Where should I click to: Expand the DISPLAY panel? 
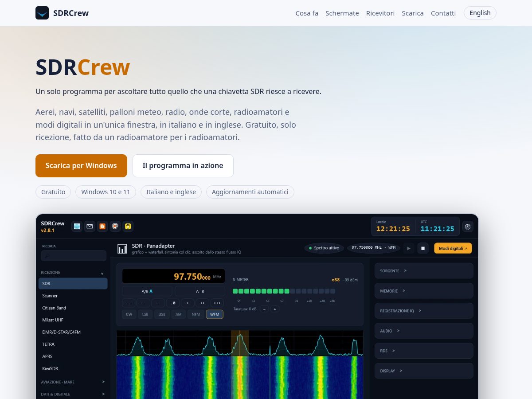pyautogui.click(x=424, y=371)
